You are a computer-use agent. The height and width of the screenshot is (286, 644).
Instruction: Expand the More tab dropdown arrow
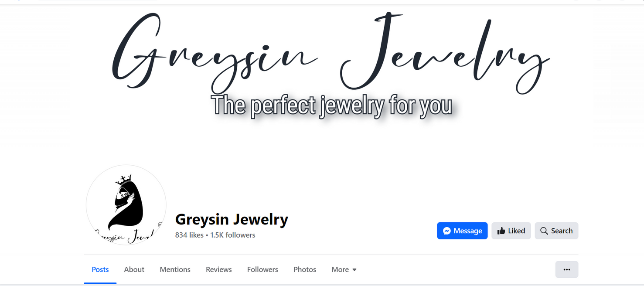(x=354, y=270)
